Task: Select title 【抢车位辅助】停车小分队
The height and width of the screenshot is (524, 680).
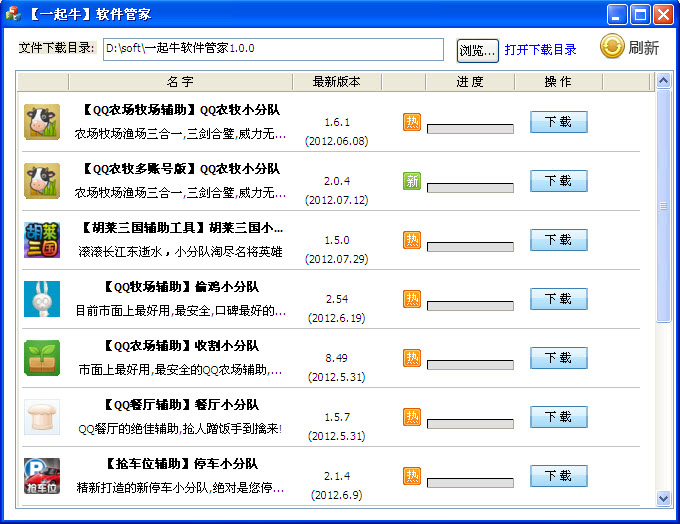Action: (x=181, y=464)
